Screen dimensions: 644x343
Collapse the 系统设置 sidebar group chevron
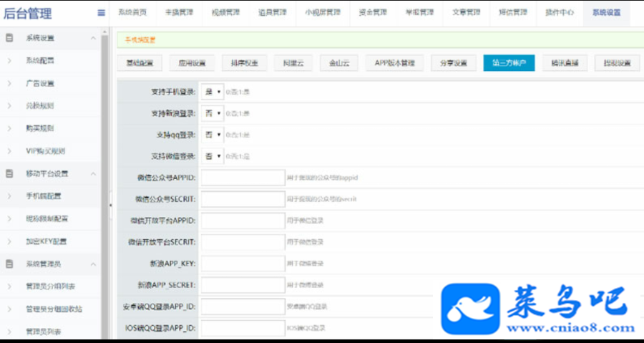[x=93, y=38]
